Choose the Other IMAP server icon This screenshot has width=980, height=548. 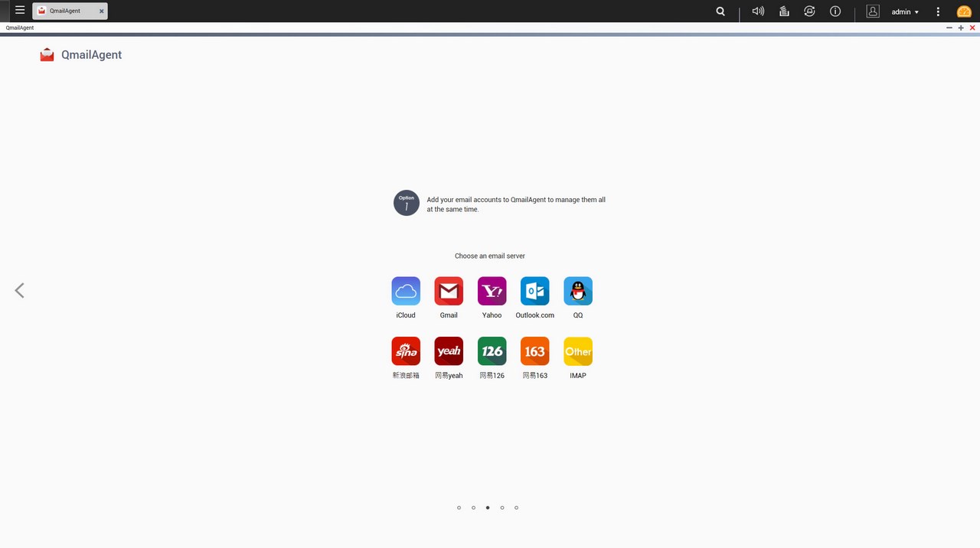578,351
